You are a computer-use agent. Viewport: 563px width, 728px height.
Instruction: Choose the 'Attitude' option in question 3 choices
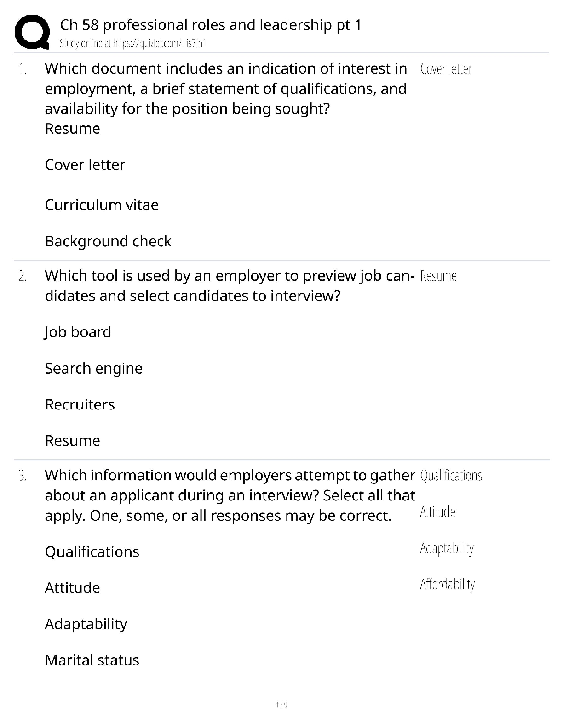point(72,588)
